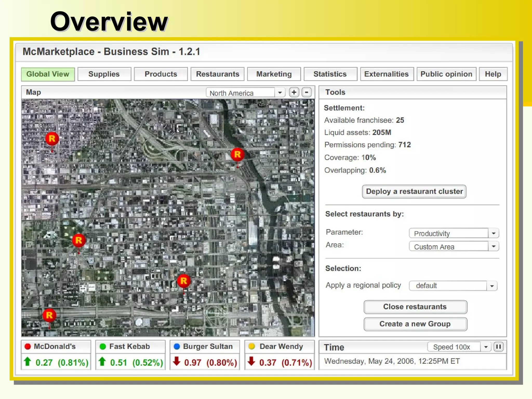Open the Speed 100x dropdown
The height and width of the screenshot is (399, 532).
coord(486,347)
